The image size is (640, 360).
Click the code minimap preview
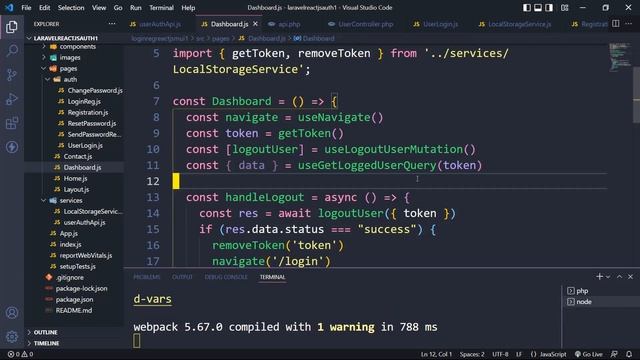pos(620,57)
